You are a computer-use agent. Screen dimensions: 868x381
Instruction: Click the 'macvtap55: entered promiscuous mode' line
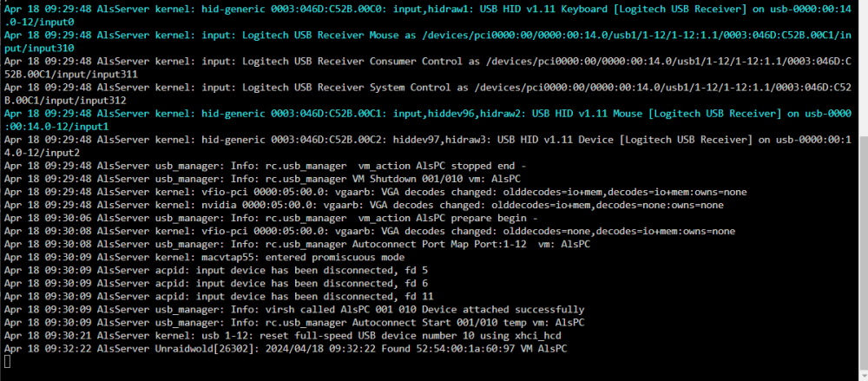[x=204, y=258]
